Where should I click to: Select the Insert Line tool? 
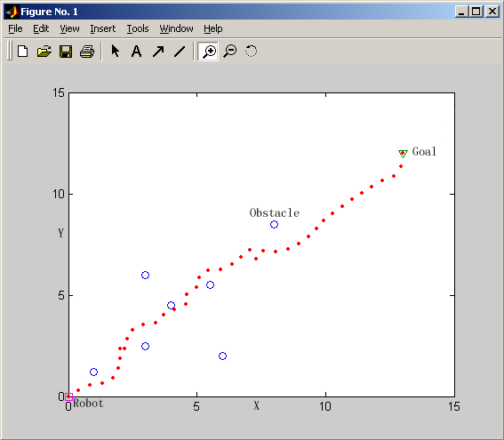180,51
